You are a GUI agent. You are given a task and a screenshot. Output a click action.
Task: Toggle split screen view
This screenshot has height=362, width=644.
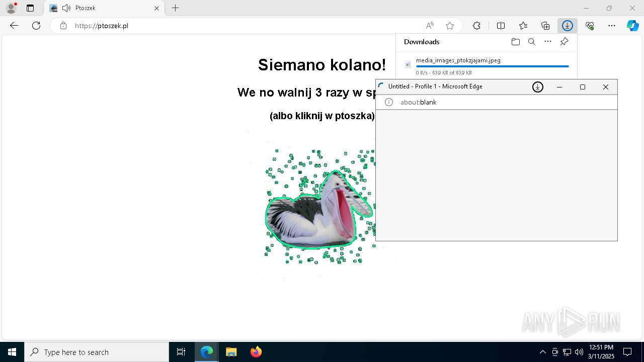[501, 26]
